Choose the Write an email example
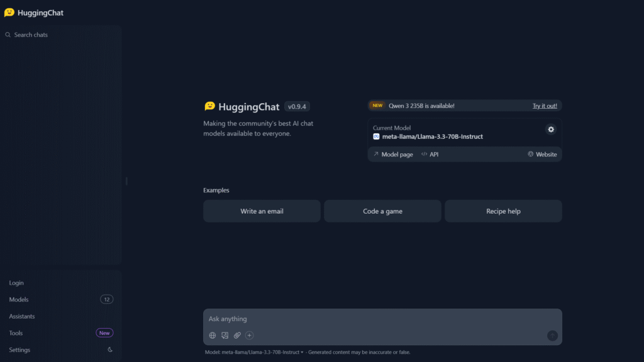This screenshot has height=362, width=644. [262, 211]
